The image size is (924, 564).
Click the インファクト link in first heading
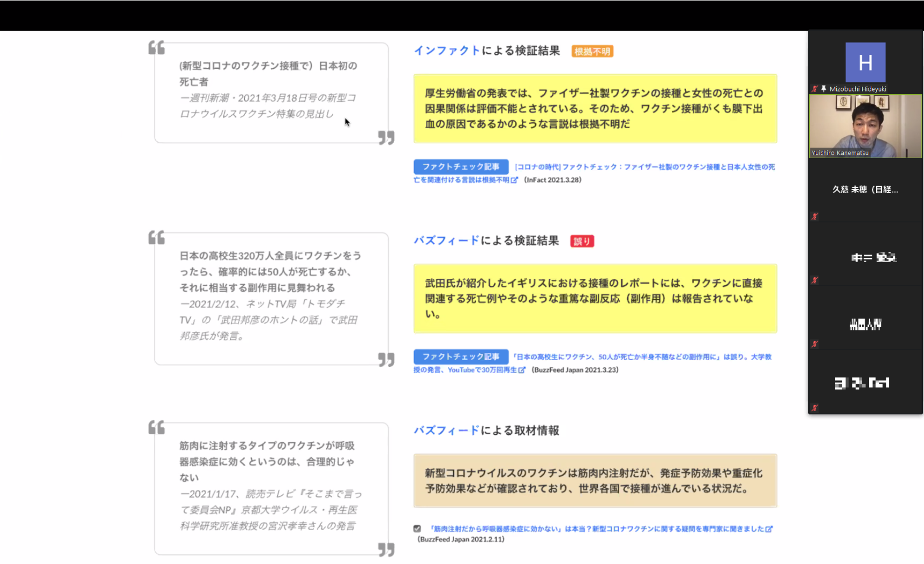(447, 51)
